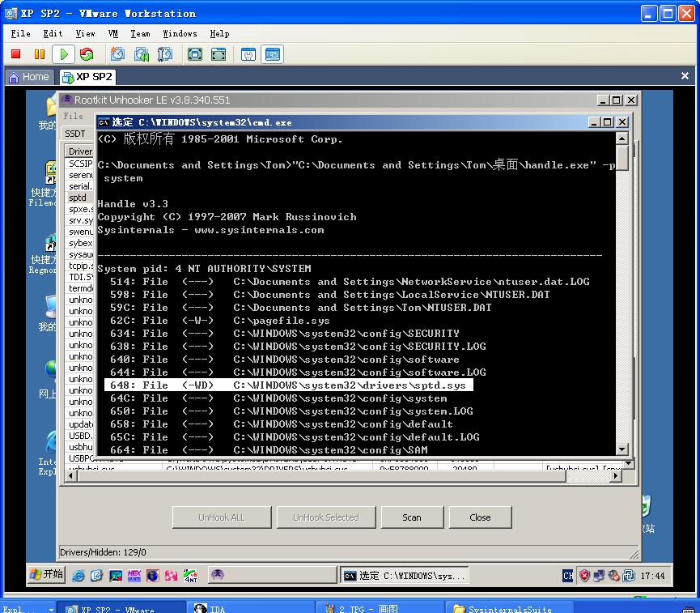Select the serial driver row
Viewport: 700px width, 613px height.
click(79, 186)
